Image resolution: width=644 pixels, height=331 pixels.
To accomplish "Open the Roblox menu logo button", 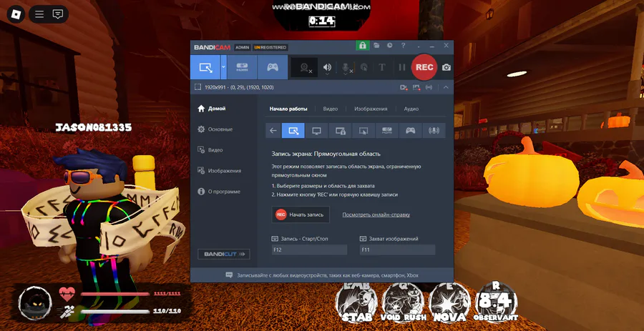I will (16, 14).
